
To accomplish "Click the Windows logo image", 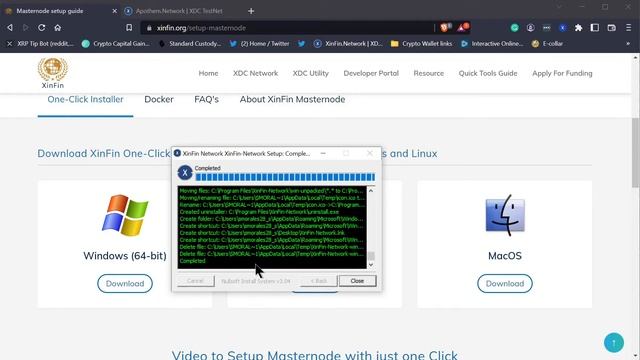I will pyautogui.click(x=125, y=215).
